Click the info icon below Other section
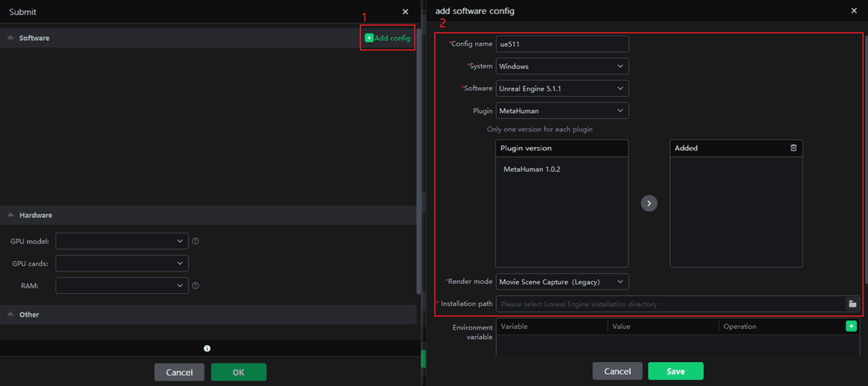Screen dimensions: 868x386 tap(207, 348)
